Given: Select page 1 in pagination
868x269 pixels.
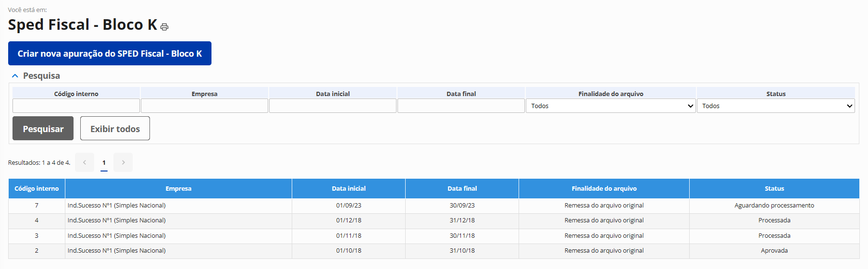Looking at the screenshot, I should point(104,162).
